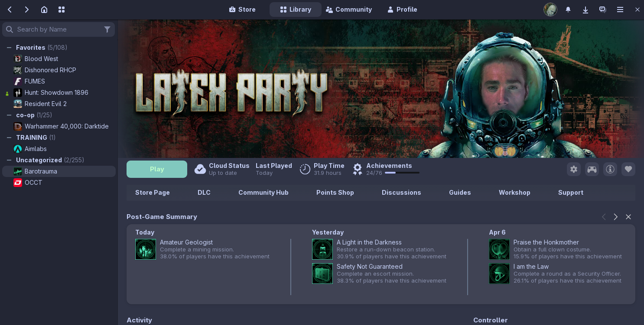
Task: Click the Amateur Geologist achievement title
Action: [x=186, y=242]
